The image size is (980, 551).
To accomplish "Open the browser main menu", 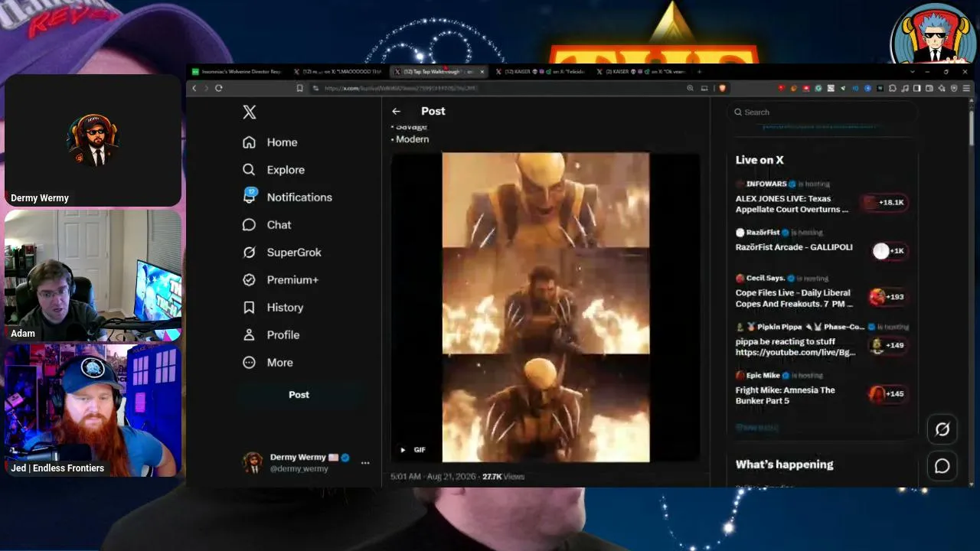I will [967, 88].
